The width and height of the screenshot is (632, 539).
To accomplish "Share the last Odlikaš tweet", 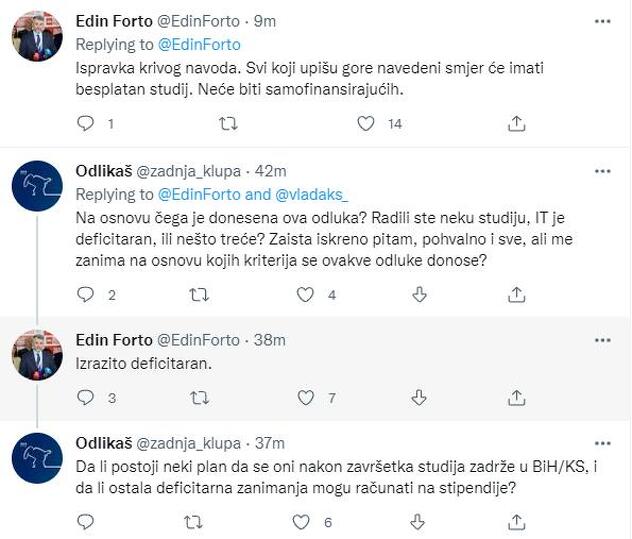I will (516, 521).
